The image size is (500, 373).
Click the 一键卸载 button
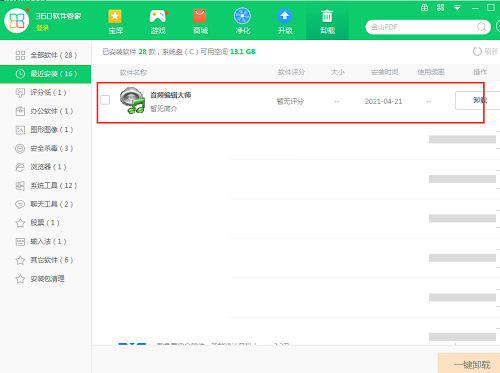[469, 364]
